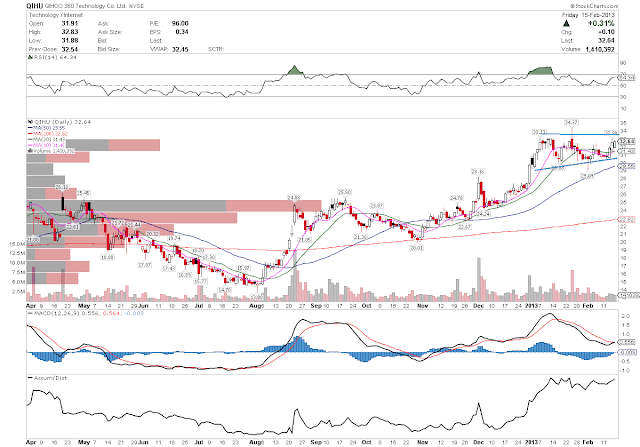The height and width of the screenshot is (447, 640).
Task: Click the 15.0M volume axis label
Action: (17, 244)
